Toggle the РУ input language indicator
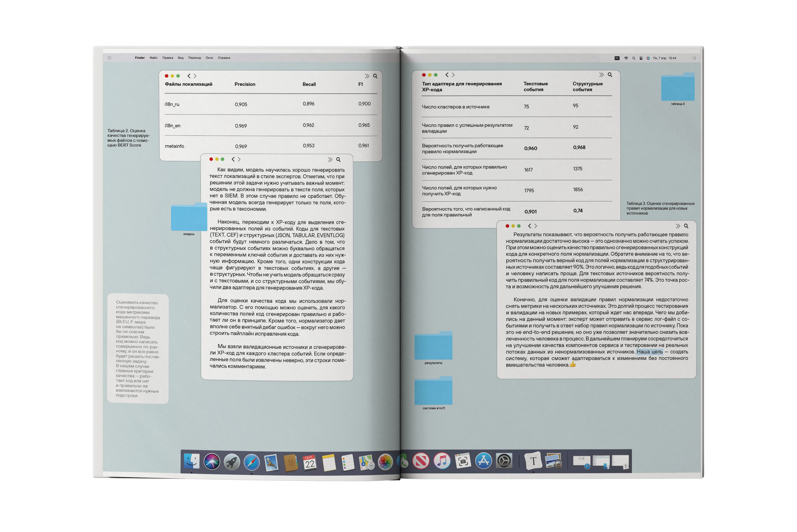The image size is (797, 532). pos(617,58)
